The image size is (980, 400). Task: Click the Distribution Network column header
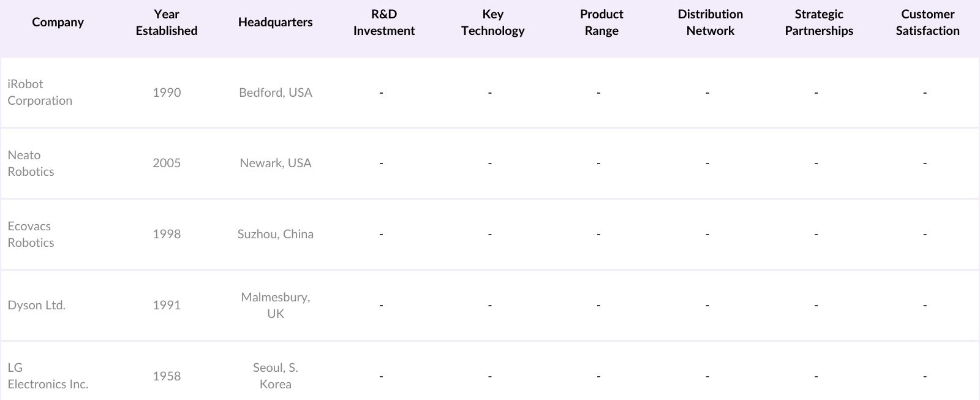tap(710, 23)
